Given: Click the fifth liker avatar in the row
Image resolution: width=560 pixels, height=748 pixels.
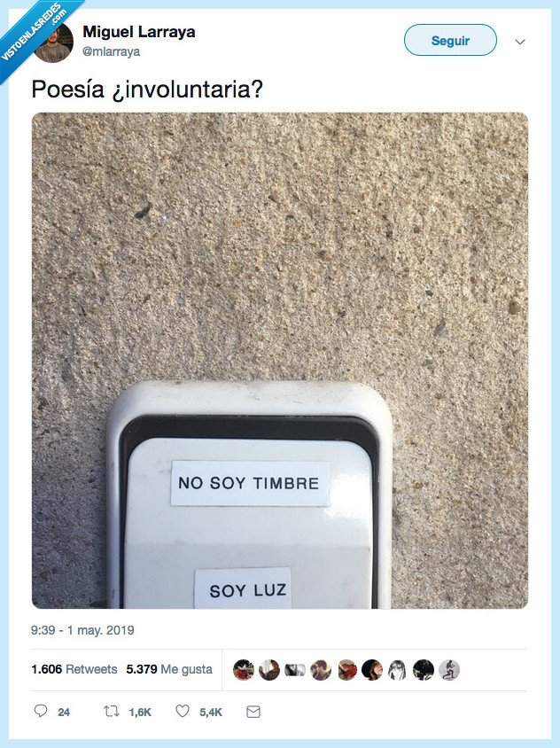Looking at the screenshot, I should tap(346, 670).
